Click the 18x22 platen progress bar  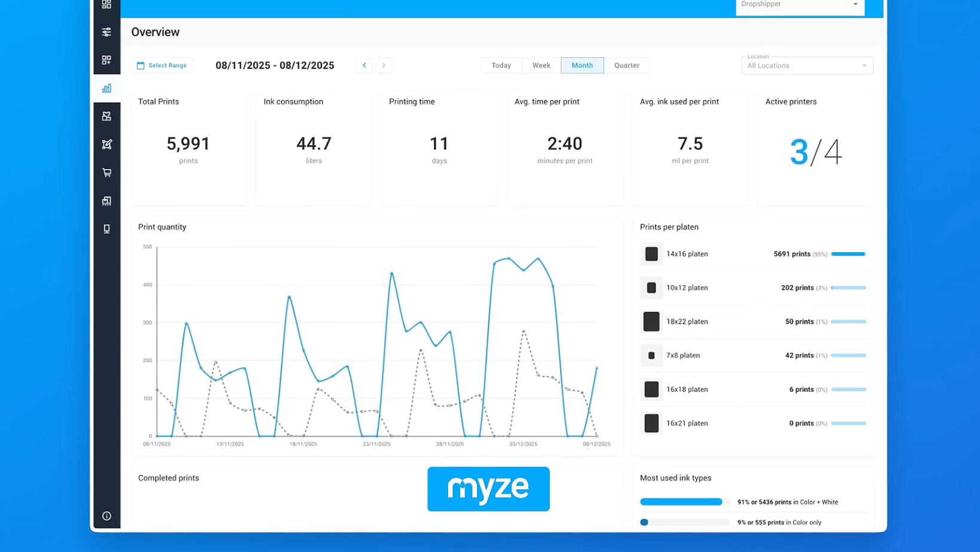point(849,321)
